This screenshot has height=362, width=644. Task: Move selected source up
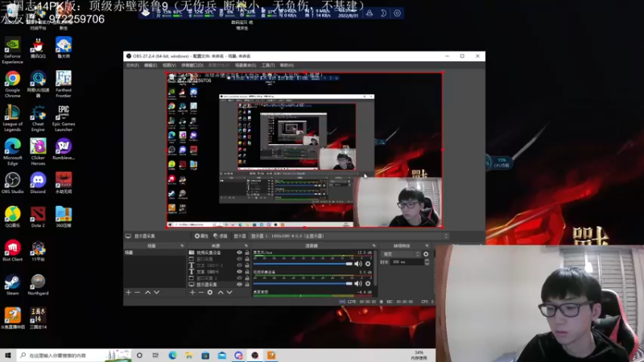click(221, 292)
